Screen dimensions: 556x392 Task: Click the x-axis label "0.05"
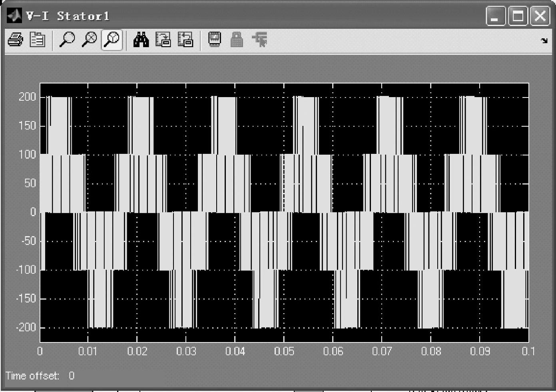(x=284, y=351)
